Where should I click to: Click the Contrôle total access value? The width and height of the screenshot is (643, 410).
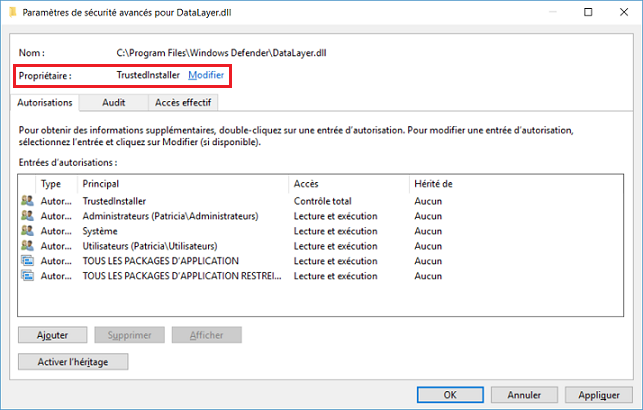[322, 201]
